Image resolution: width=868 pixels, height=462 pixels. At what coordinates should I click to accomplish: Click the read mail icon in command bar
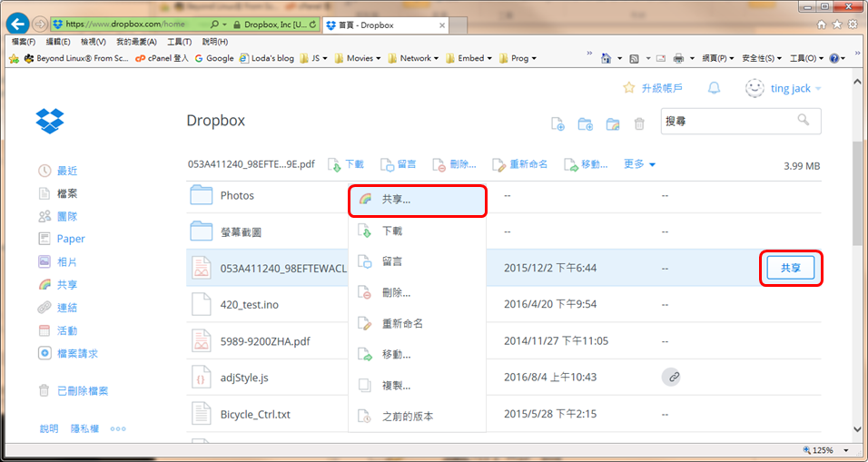click(x=661, y=58)
